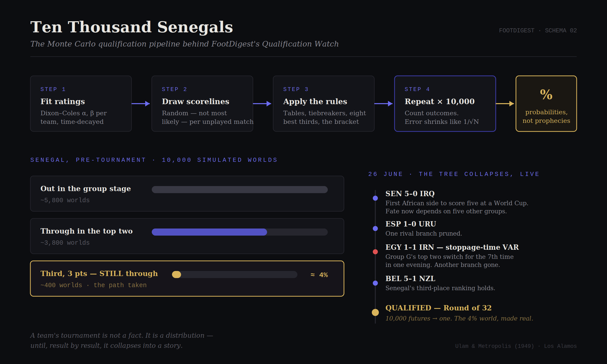Screen dimensions: 607x364
Task: Click 'Third, 3 pts — STILL through' label
Action: click(99, 274)
